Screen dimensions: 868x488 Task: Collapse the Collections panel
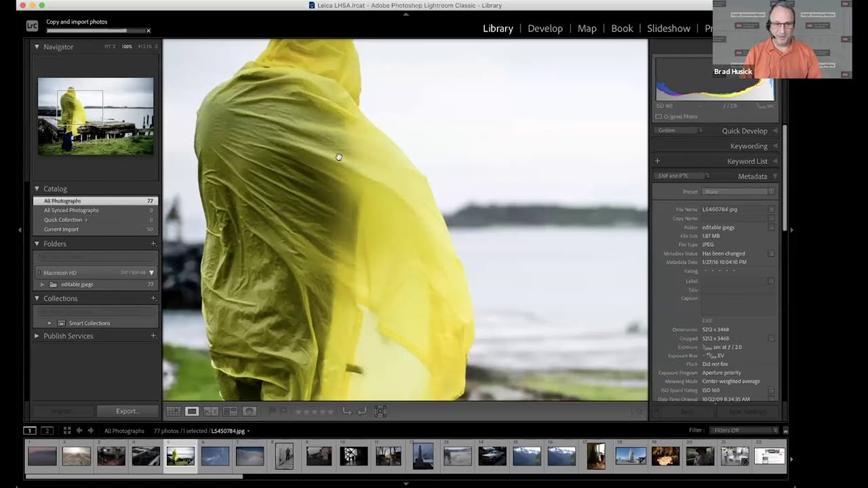tap(37, 298)
